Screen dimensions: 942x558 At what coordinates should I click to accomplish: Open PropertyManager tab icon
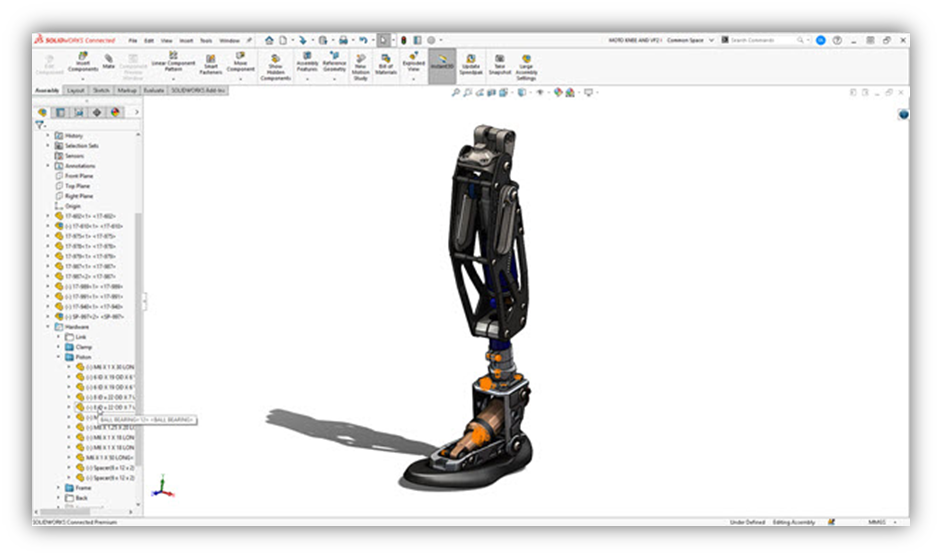tap(61, 112)
